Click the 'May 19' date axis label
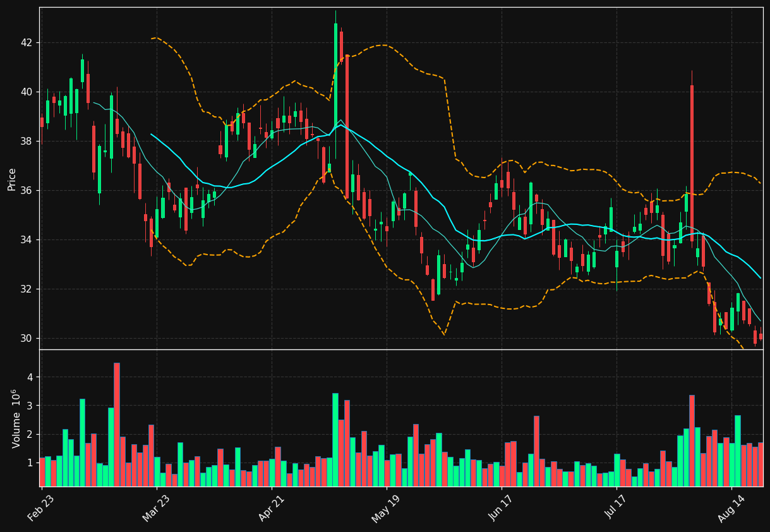The image size is (770, 532). (385, 508)
